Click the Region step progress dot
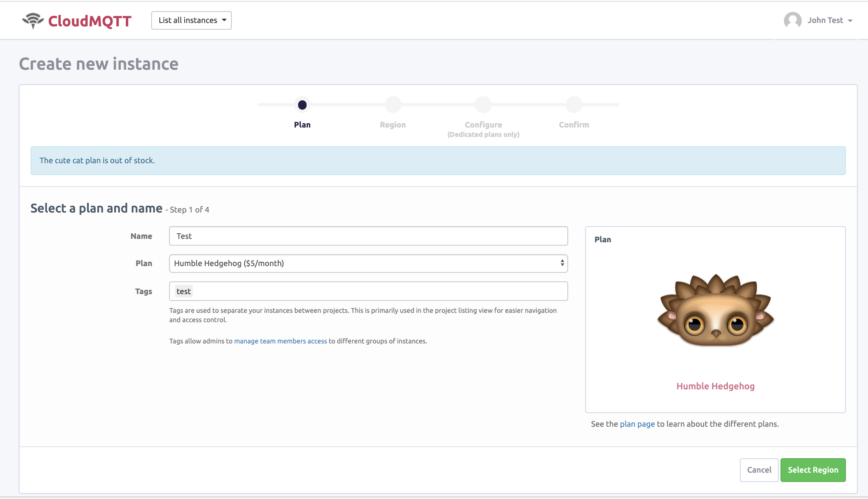 [393, 105]
